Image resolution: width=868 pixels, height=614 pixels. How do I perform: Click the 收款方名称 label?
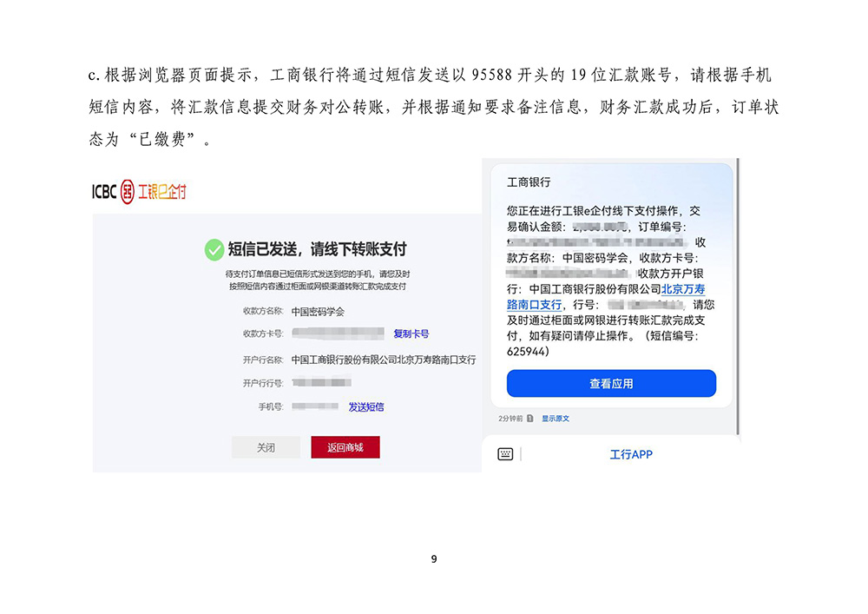[x=263, y=311]
